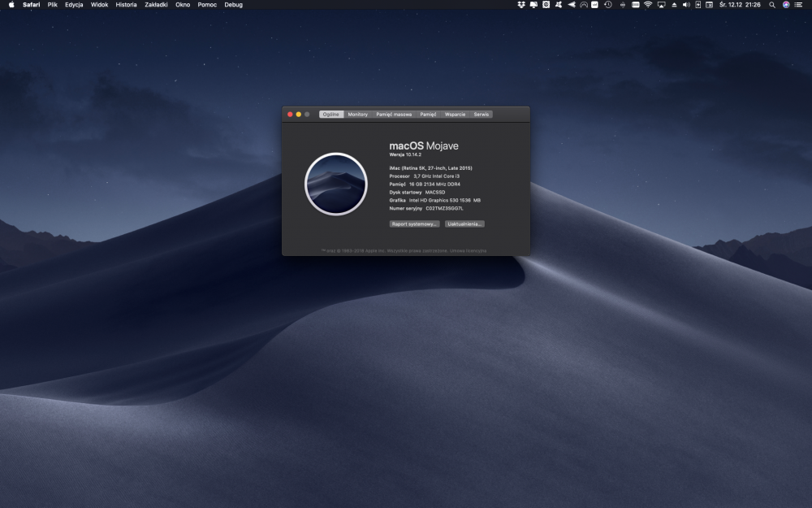The image size is (812, 508).
Task: Open the Dropbox menu bar icon
Action: (521, 5)
